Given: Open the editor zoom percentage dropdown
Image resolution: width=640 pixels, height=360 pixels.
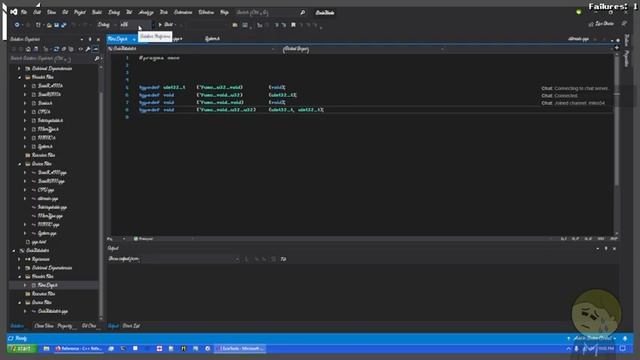Looking at the screenshot, I should (117, 239).
